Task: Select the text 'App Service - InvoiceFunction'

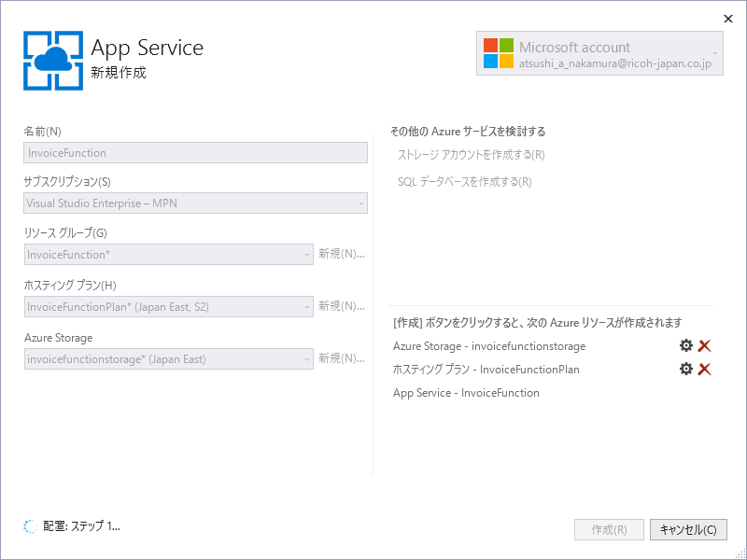Action: point(466,393)
